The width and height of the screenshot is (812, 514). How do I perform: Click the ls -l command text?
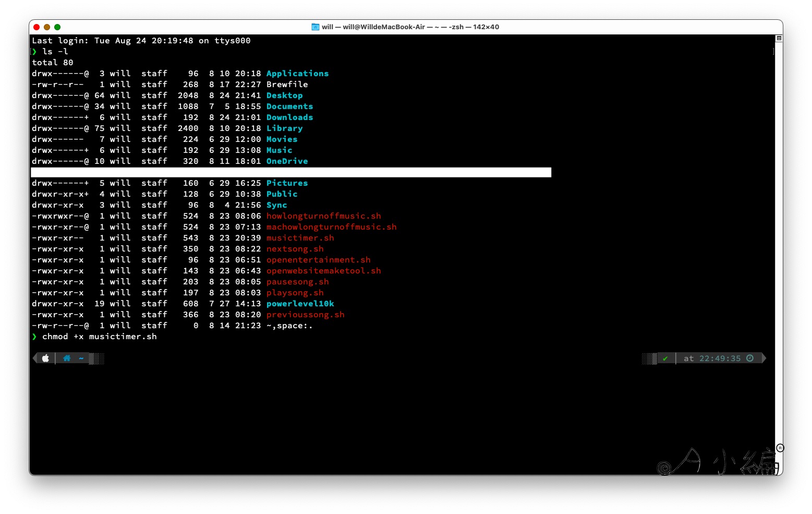point(55,52)
